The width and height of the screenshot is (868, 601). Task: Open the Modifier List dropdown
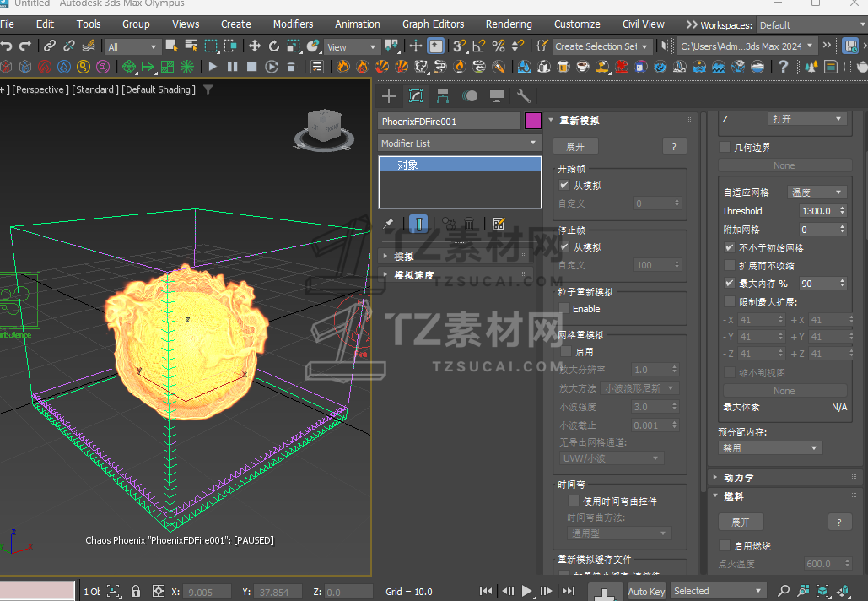point(459,143)
